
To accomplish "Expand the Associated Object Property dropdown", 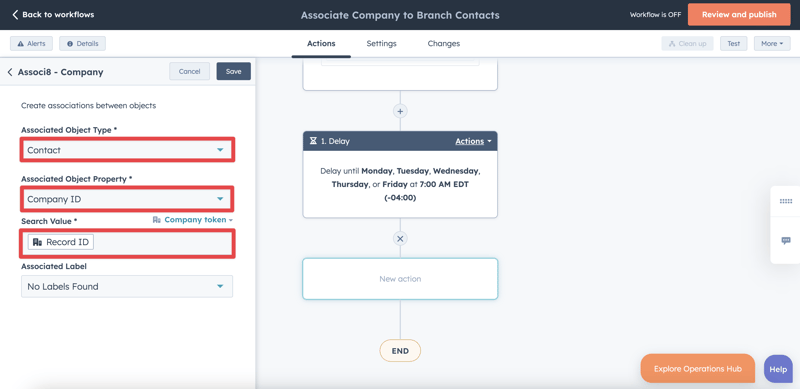I will tap(127, 199).
